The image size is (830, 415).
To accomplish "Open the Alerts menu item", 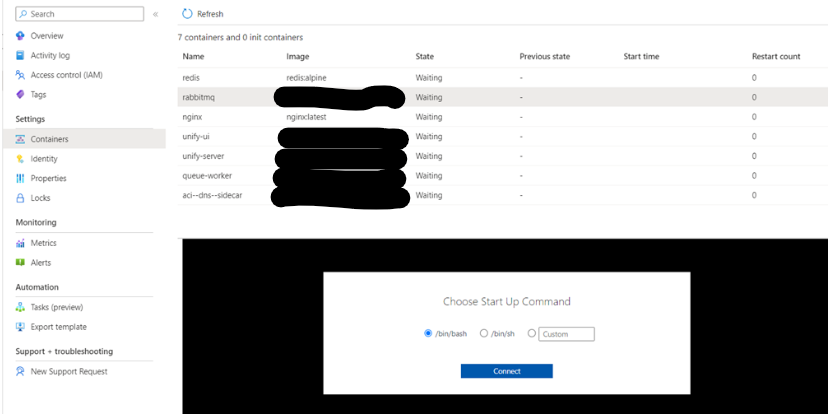I will [41, 263].
